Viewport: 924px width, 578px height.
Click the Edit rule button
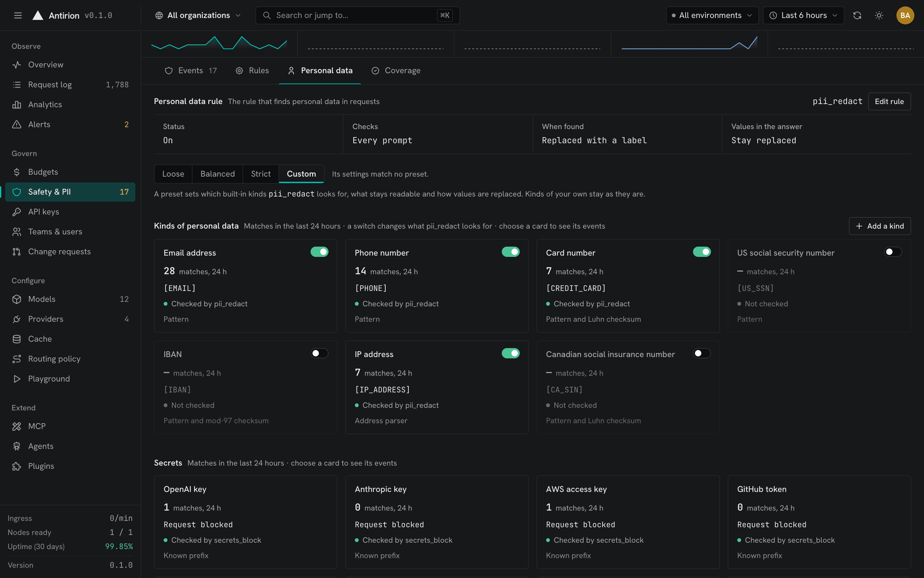click(x=889, y=101)
